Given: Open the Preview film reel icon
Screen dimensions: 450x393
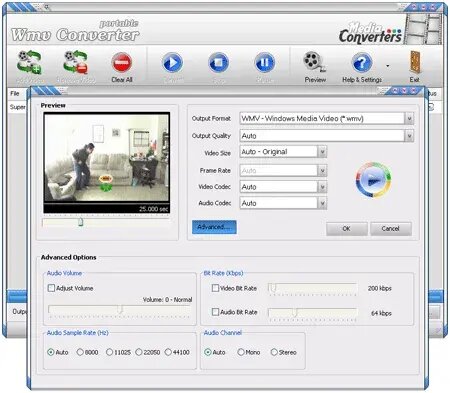Looking at the screenshot, I should (x=315, y=62).
